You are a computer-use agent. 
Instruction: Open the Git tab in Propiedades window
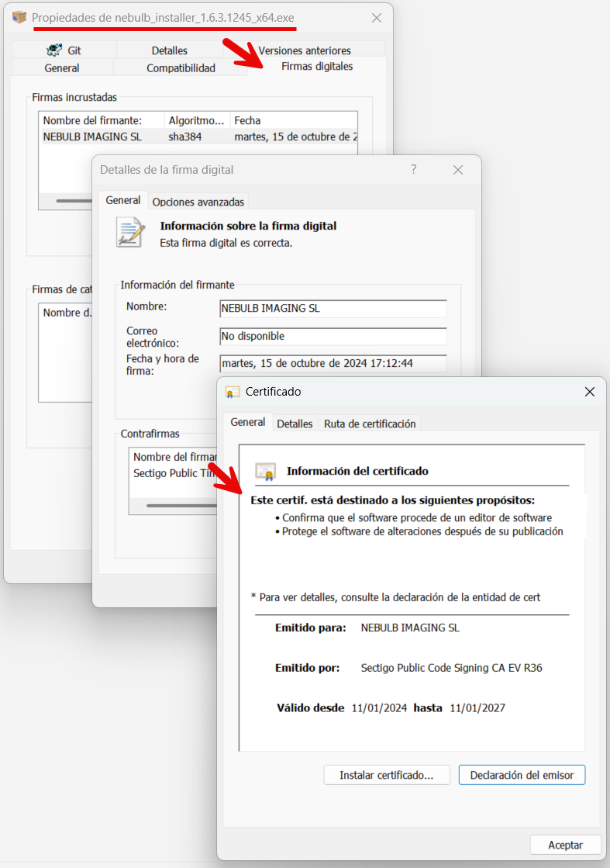pyautogui.click(x=64, y=50)
